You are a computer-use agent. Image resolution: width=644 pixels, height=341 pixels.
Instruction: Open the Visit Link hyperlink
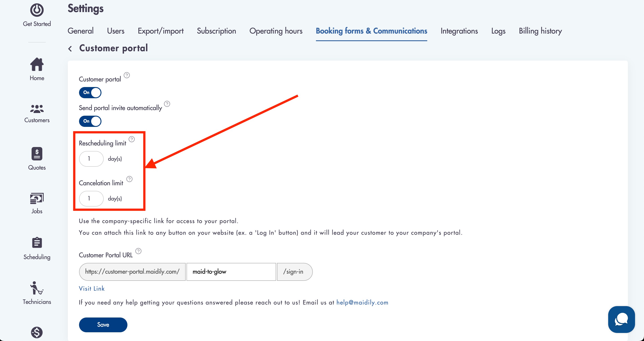pos(92,289)
